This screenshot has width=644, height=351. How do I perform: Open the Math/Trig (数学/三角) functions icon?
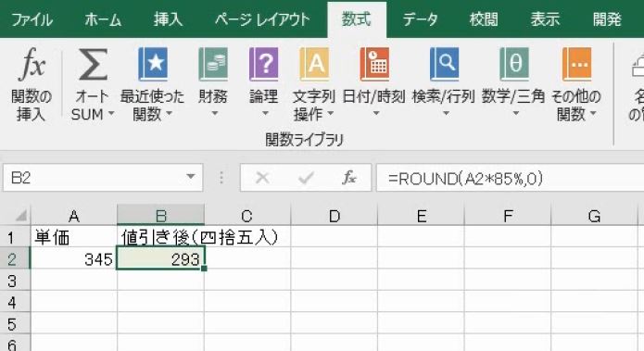[x=514, y=64]
